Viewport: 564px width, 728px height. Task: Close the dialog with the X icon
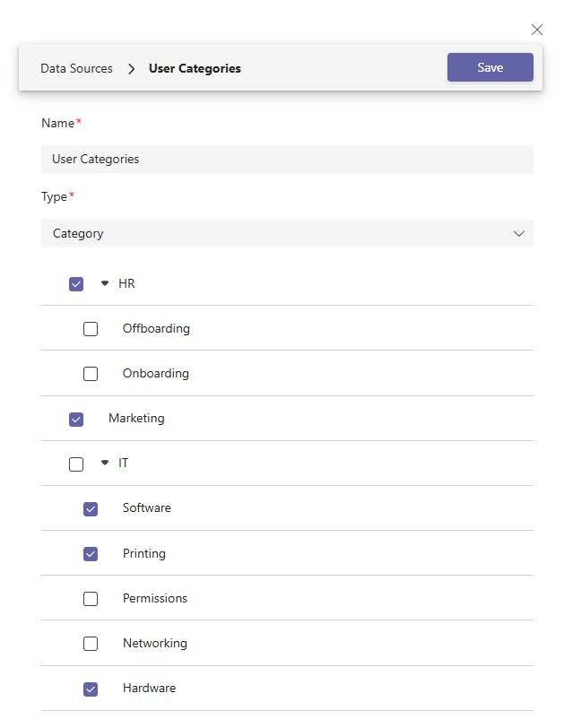coord(537,30)
